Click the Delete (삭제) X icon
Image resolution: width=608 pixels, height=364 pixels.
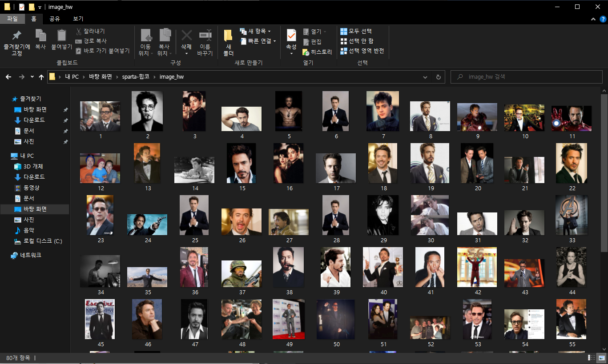click(186, 36)
